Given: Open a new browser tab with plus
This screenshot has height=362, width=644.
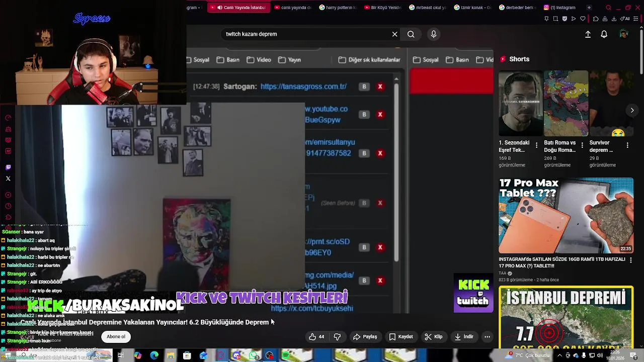Looking at the screenshot, I should 589,8.
